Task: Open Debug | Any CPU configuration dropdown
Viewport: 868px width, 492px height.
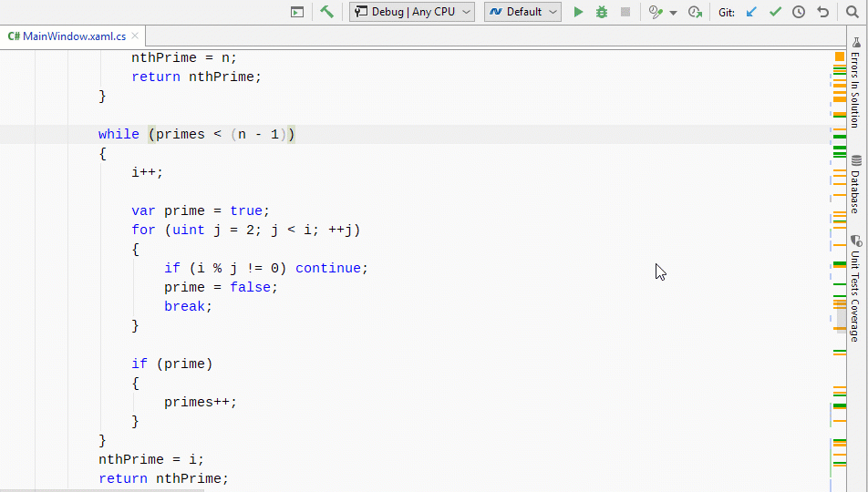Action: (x=412, y=12)
